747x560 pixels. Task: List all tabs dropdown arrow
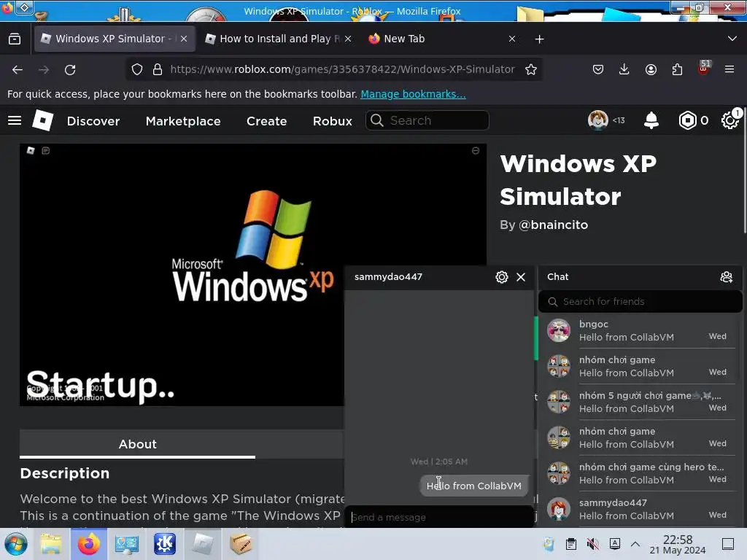coord(732,39)
